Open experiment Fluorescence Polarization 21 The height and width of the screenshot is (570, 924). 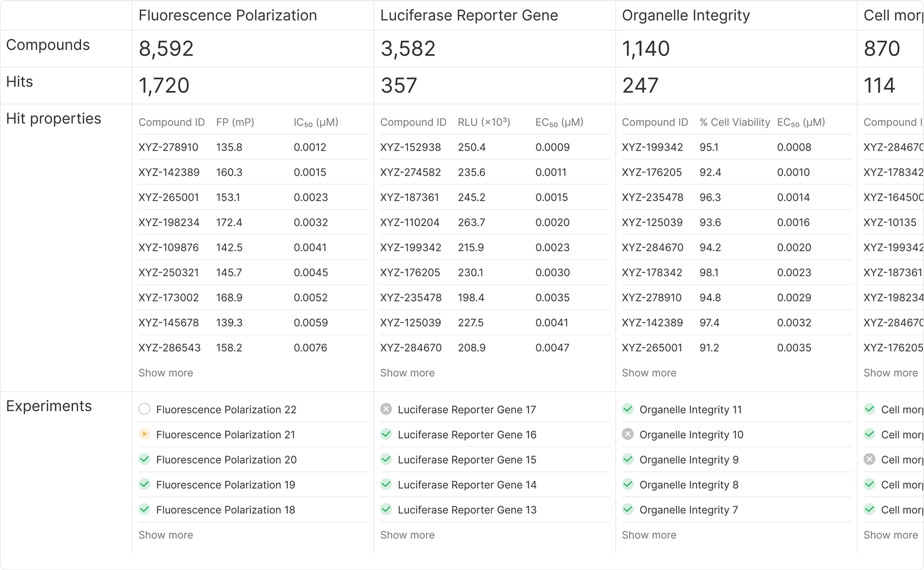(225, 435)
